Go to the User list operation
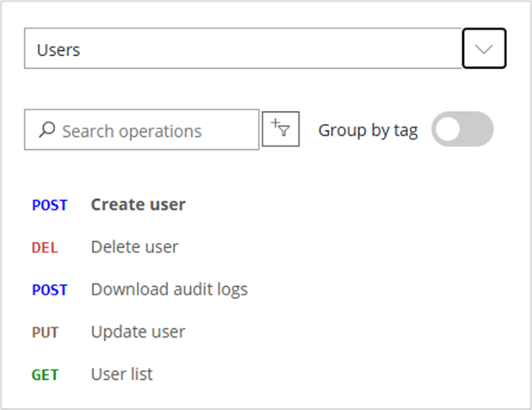 [121, 375]
